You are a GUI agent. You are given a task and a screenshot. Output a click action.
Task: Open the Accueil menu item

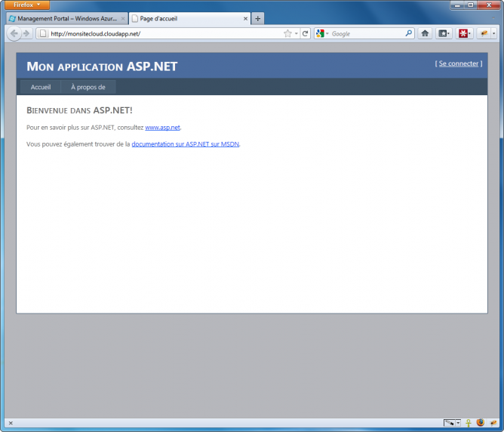(x=41, y=87)
